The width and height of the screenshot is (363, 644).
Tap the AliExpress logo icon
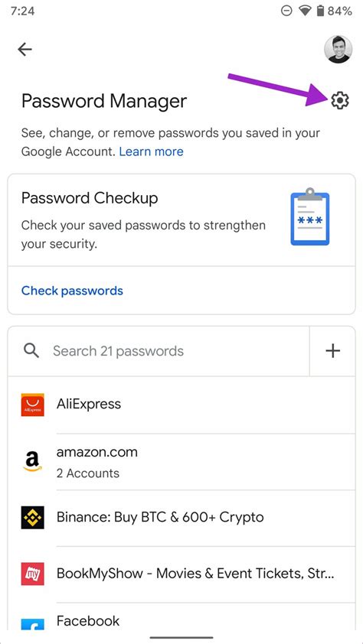(x=32, y=405)
